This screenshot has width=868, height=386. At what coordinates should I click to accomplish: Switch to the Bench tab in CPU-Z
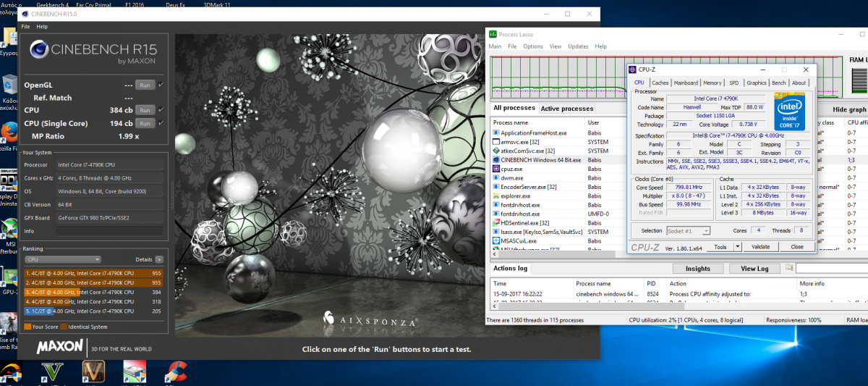779,83
